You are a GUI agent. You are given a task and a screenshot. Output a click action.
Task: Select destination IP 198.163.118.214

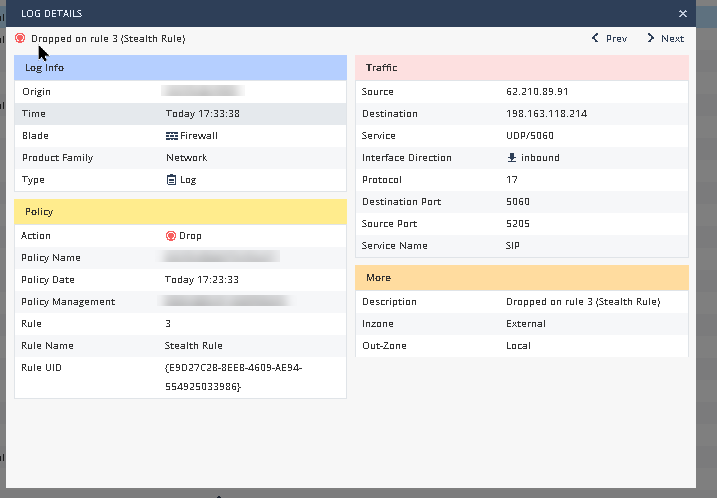coord(546,114)
